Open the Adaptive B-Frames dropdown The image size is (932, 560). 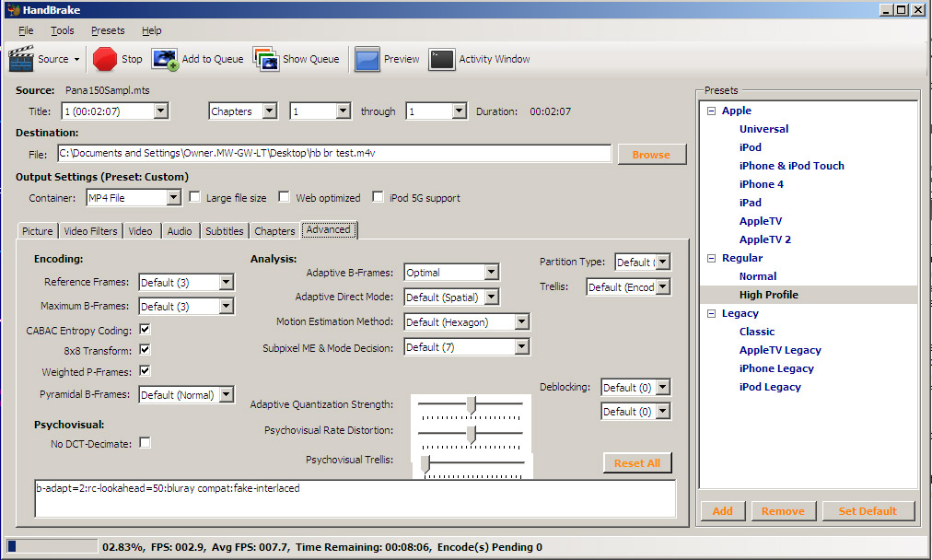[x=451, y=273]
